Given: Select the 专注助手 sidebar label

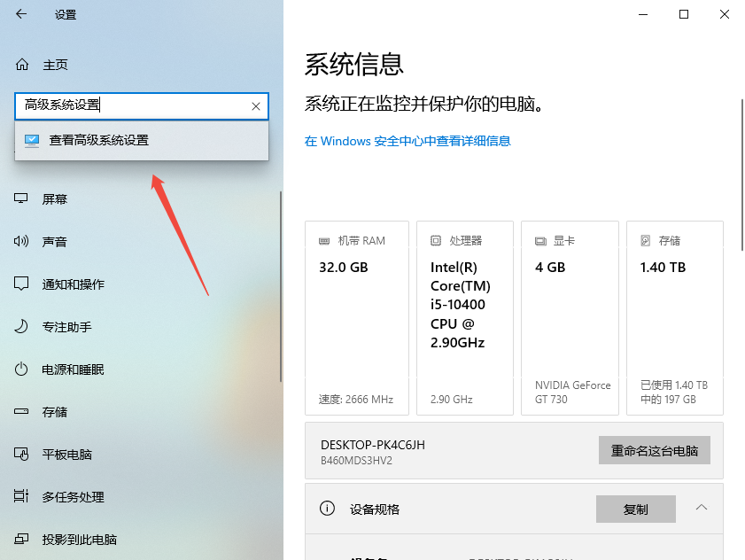Looking at the screenshot, I should pyautogui.click(x=67, y=327).
